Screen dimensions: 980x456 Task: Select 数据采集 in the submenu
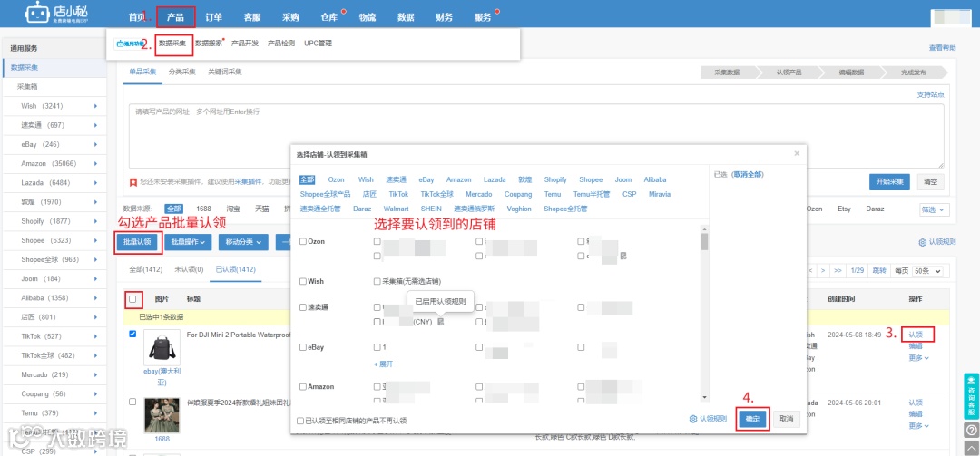[171, 44]
